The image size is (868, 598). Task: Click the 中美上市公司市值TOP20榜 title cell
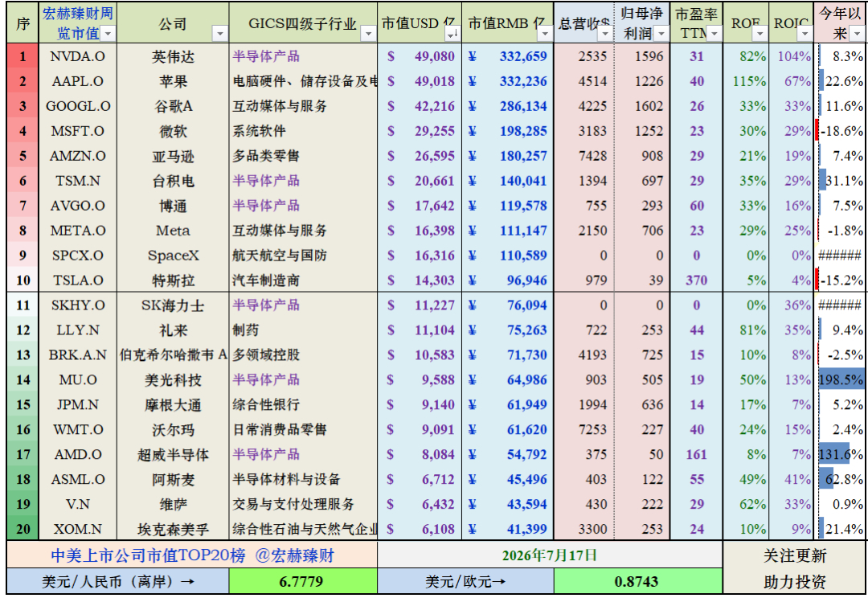point(192,555)
